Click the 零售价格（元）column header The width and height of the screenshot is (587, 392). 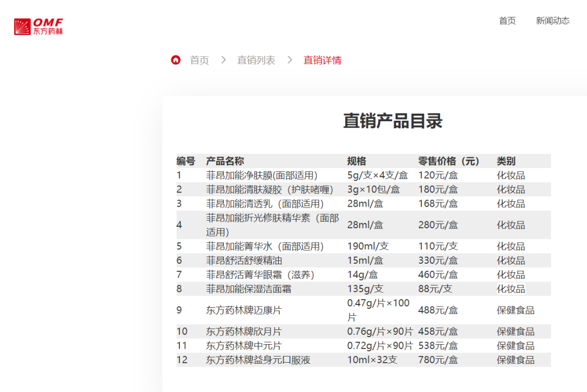[x=448, y=161]
